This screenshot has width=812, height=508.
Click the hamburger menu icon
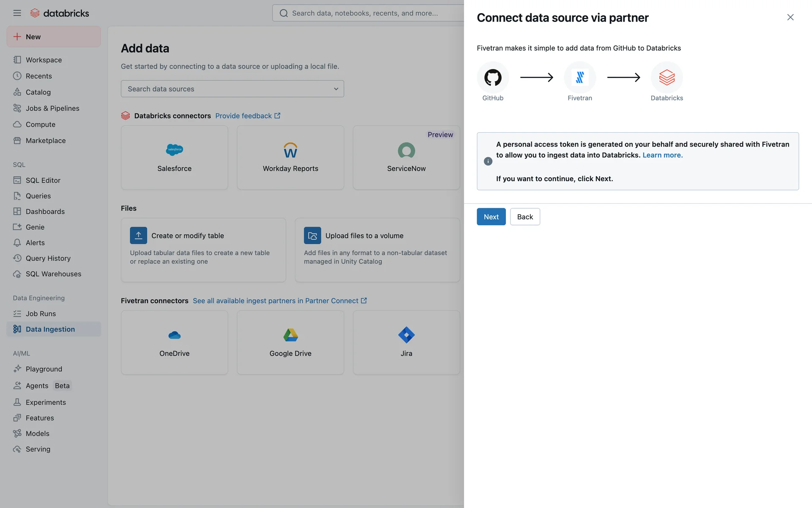click(17, 13)
